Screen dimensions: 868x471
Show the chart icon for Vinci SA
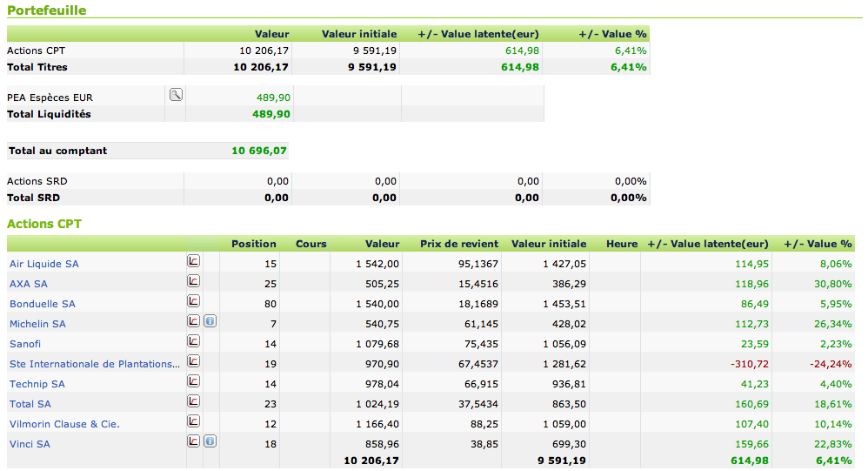[193, 441]
